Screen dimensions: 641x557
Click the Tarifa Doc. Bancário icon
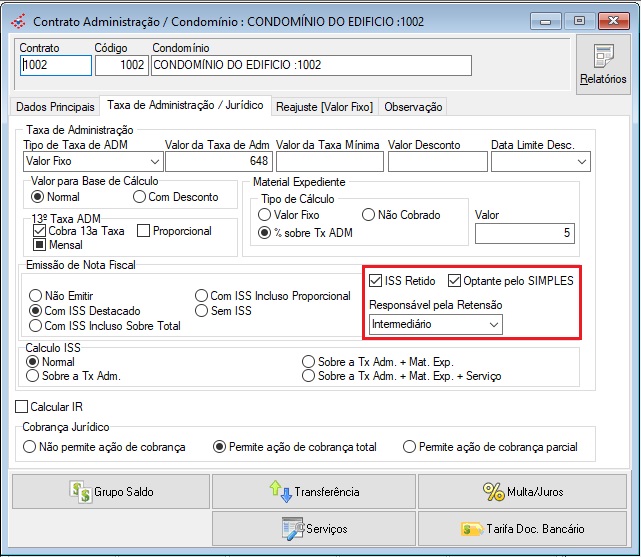pos(472,528)
